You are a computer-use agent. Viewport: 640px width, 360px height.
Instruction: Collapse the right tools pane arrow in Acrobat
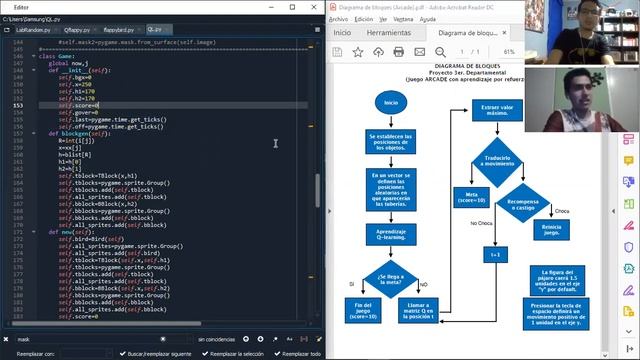[x=613, y=211]
